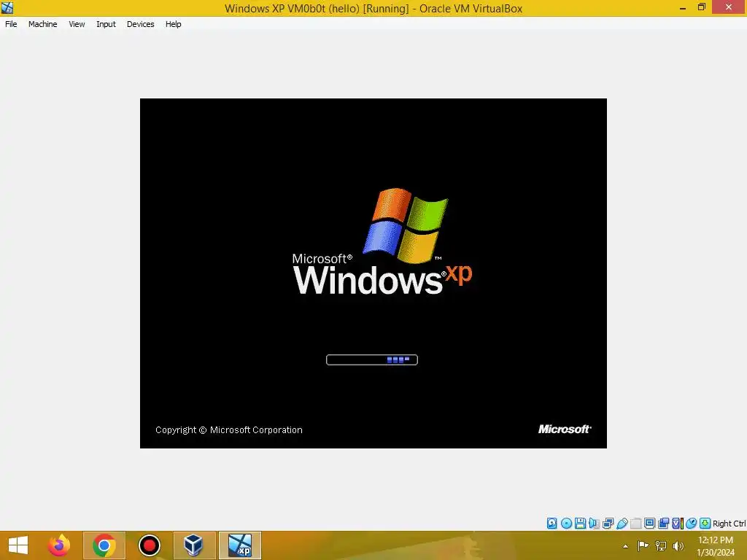Select the XP VM taskbar button
This screenshot has width=747, height=560.
[239, 545]
